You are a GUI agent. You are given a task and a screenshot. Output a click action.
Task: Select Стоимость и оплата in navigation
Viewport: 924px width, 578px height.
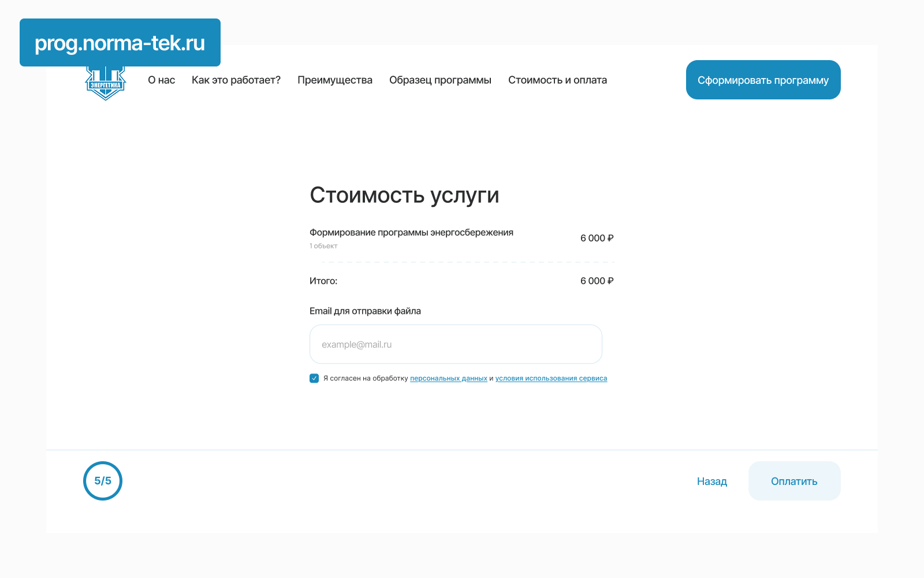point(557,80)
